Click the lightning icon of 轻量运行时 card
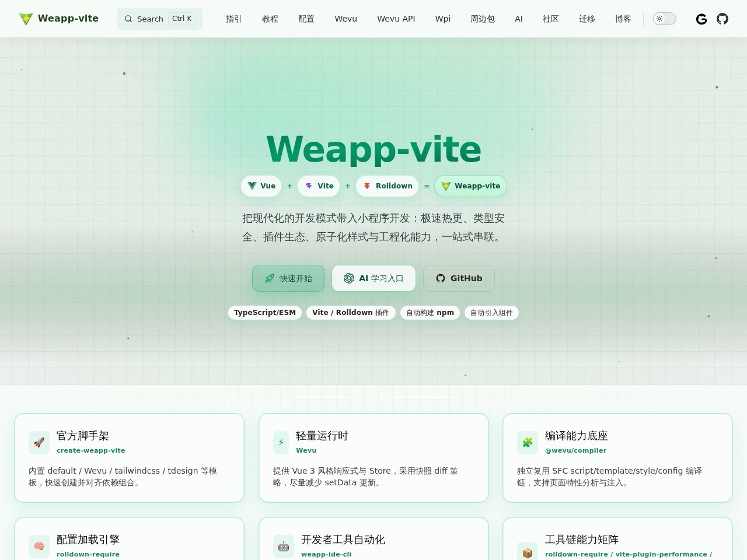 pos(281,443)
